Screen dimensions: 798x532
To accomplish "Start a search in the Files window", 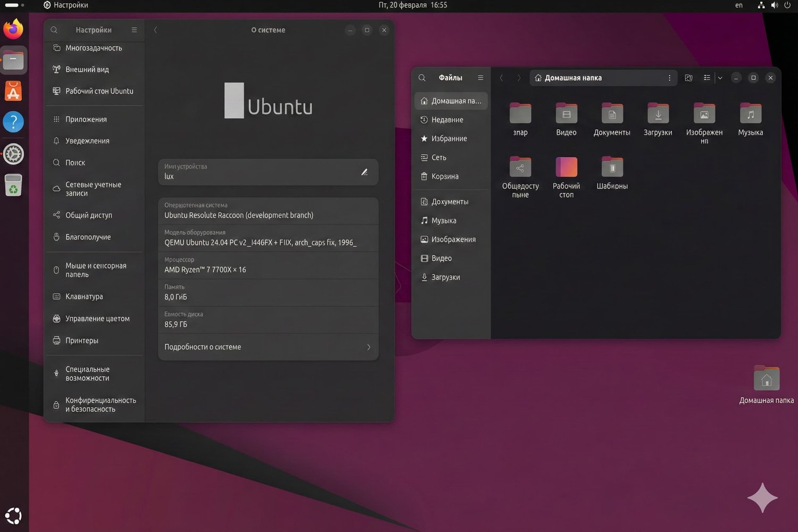I will coord(422,78).
